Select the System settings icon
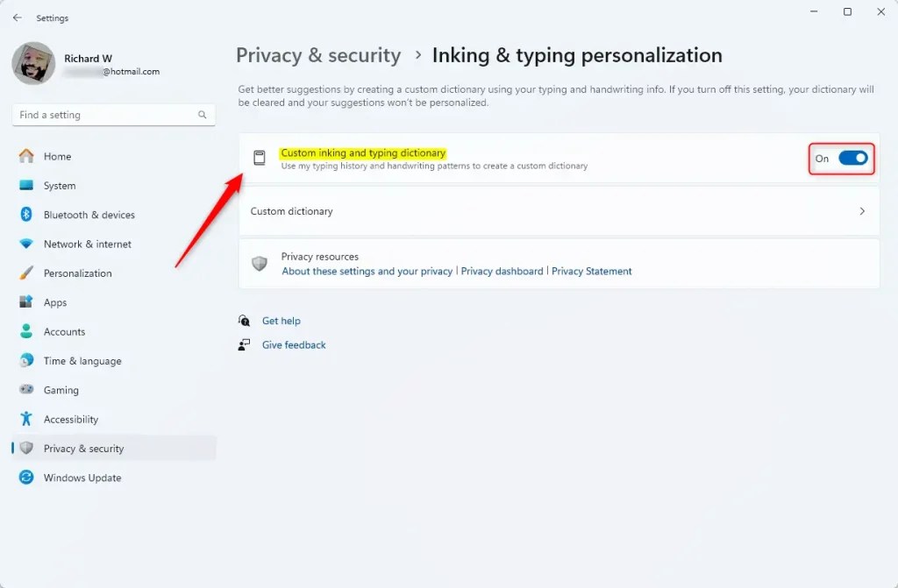The width and height of the screenshot is (898, 588). tap(25, 185)
